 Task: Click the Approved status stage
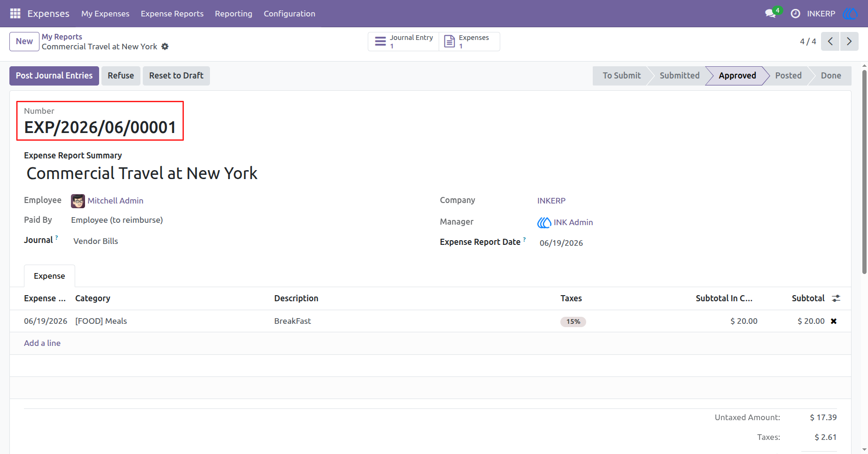(x=737, y=76)
